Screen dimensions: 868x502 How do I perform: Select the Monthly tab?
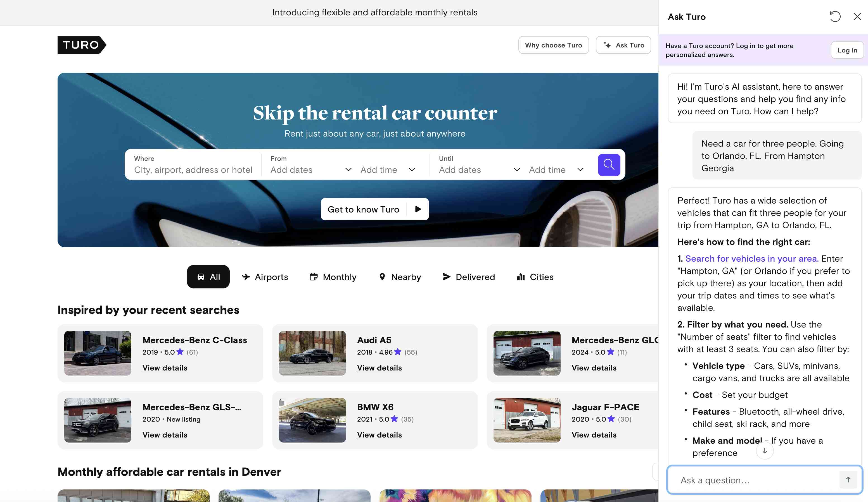pyautogui.click(x=333, y=277)
